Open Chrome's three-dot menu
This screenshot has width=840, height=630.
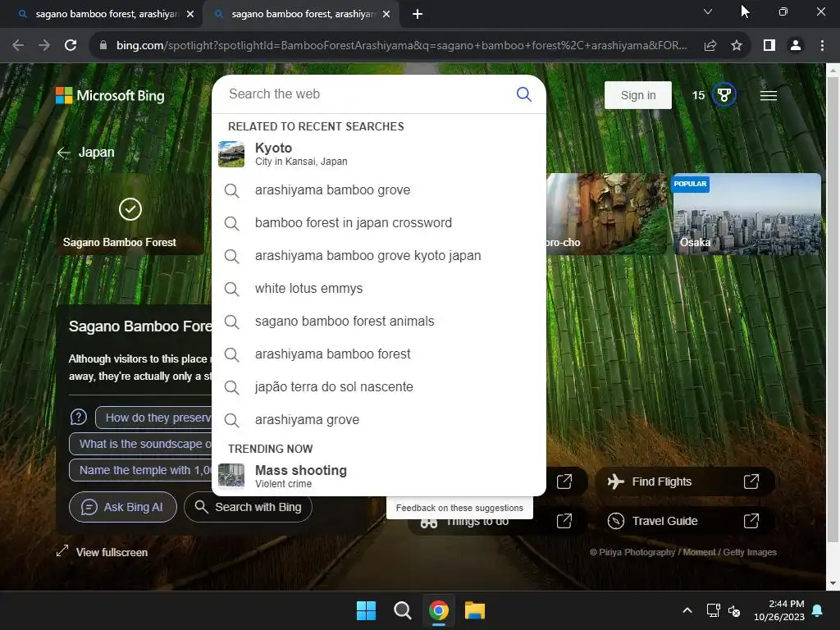click(x=822, y=46)
